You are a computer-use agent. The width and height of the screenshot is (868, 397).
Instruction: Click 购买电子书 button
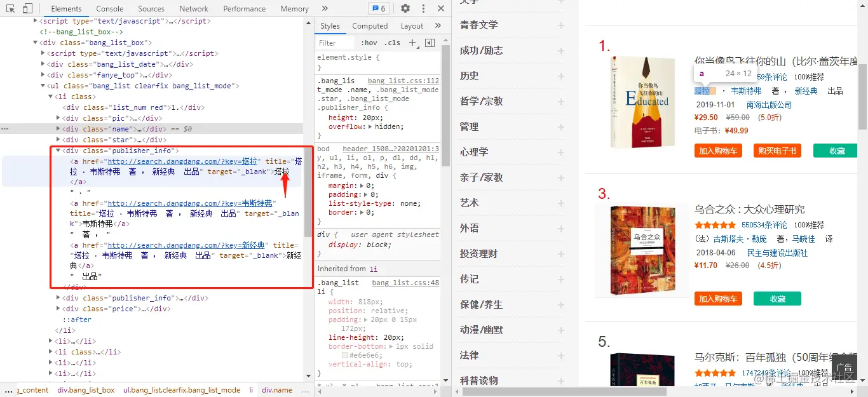click(777, 151)
